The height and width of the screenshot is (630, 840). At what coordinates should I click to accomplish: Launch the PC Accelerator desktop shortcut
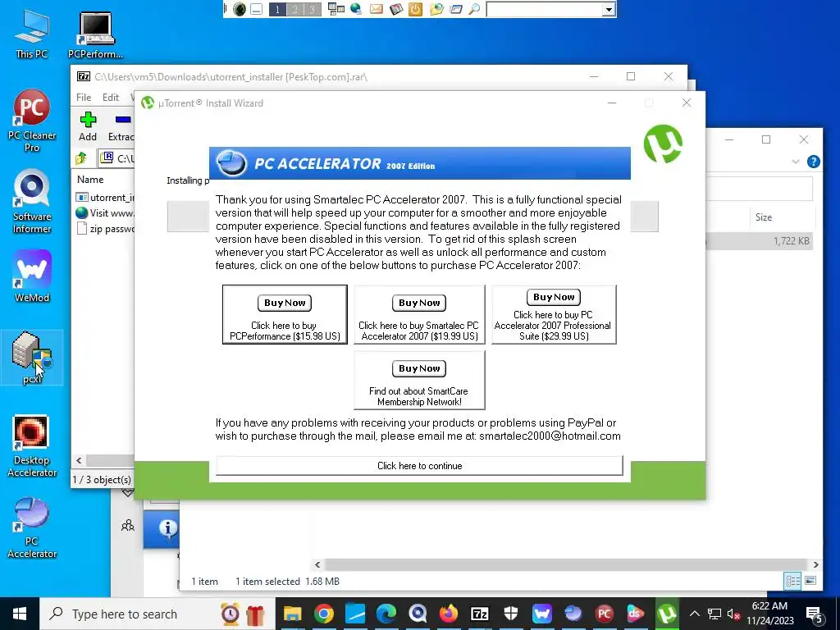pos(32,528)
